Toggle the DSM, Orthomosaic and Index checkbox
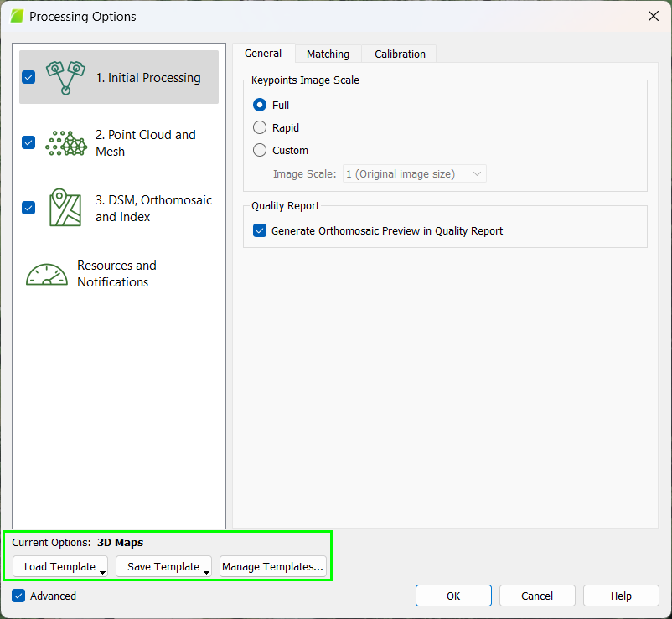The height and width of the screenshot is (619, 672). (28, 208)
